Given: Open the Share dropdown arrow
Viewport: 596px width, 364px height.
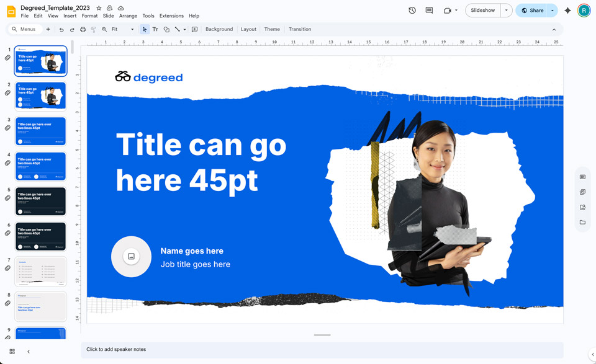Looking at the screenshot, I should (x=552, y=11).
